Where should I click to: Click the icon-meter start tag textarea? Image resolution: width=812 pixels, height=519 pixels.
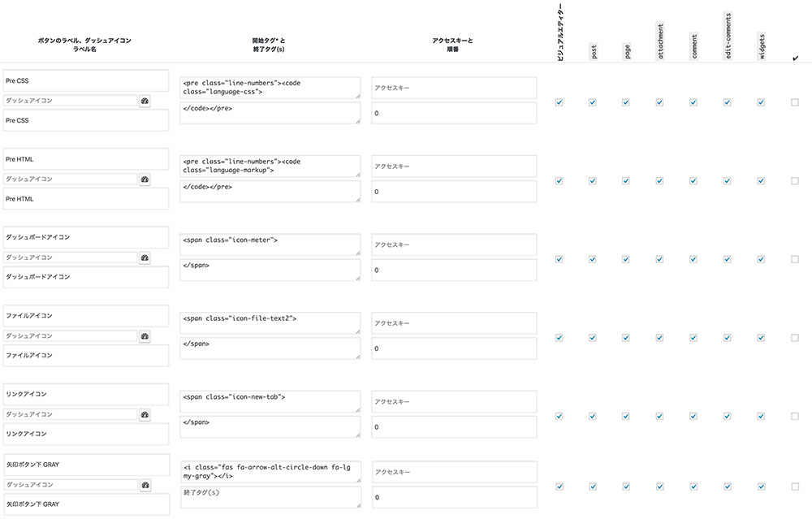(270, 244)
